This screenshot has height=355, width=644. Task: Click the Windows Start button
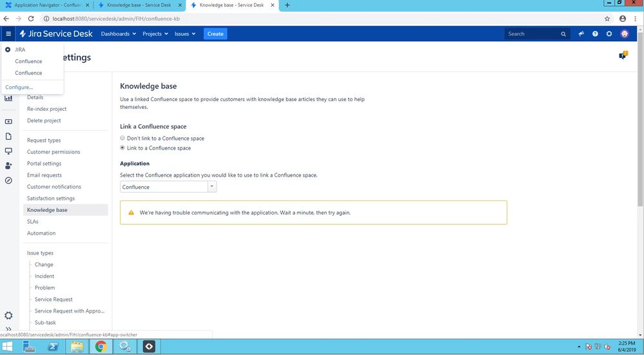point(7,347)
